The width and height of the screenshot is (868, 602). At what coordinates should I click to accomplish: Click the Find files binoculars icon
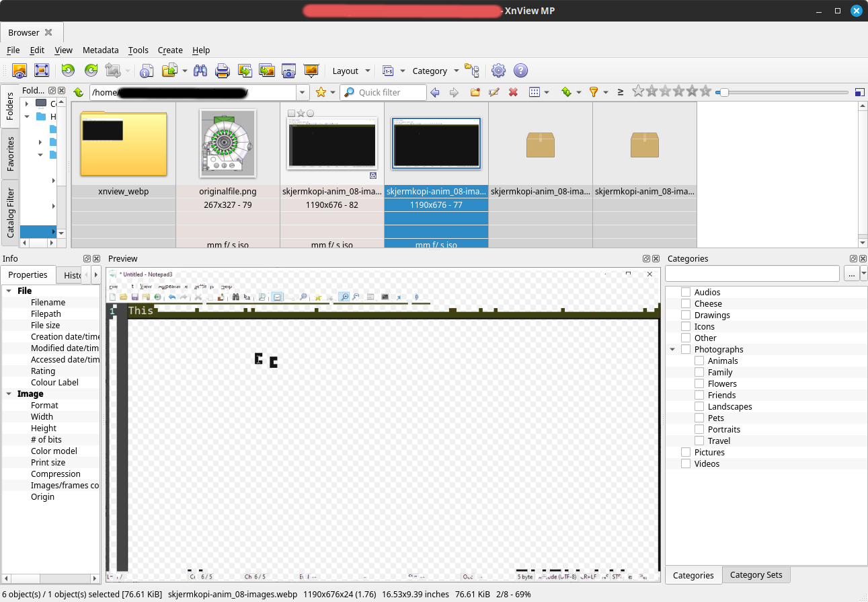click(200, 71)
